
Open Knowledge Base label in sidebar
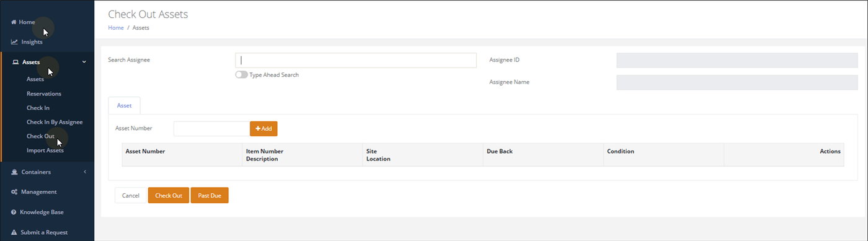(x=42, y=212)
